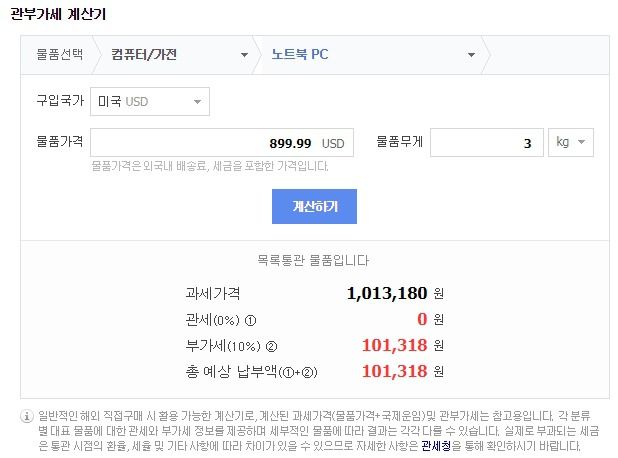Image resolution: width=618 pixels, height=458 pixels.
Task: Click the 물품무게 label
Action: coord(400,141)
